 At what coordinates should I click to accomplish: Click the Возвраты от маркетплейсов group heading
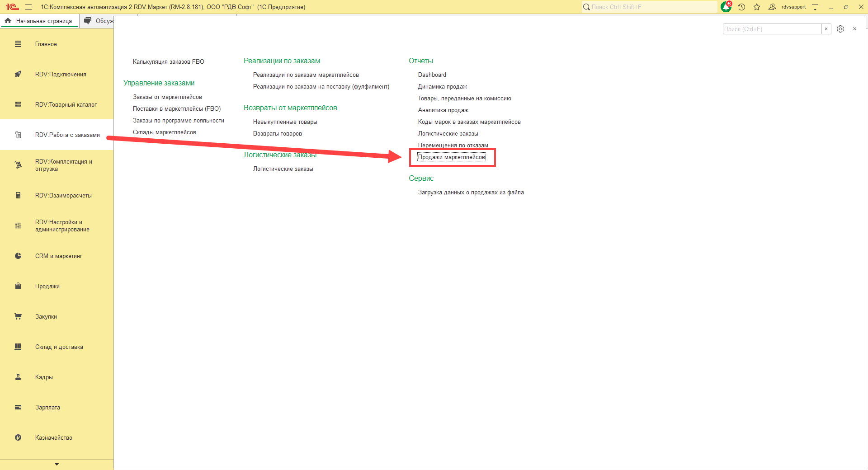[x=291, y=108]
